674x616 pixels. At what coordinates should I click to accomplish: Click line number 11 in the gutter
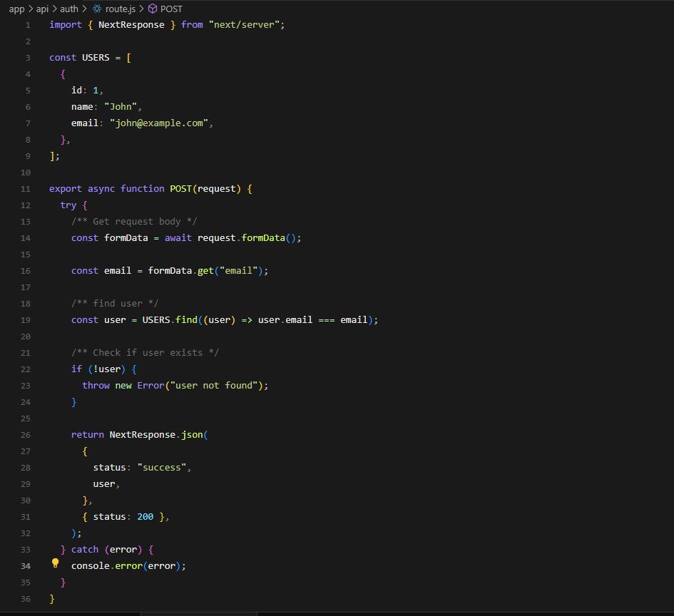click(x=26, y=189)
